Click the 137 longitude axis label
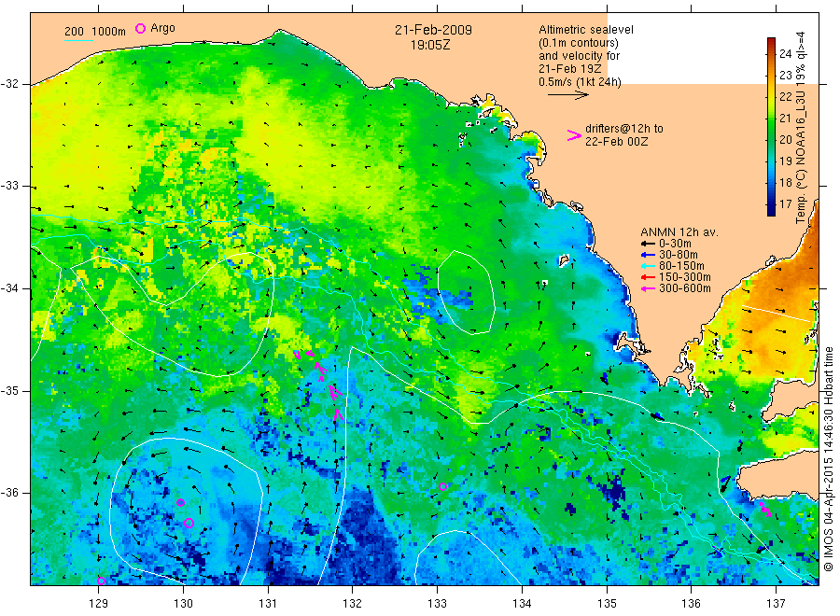This screenshot has width=840, height=616. pyautogui.click(x=776, y=604)
